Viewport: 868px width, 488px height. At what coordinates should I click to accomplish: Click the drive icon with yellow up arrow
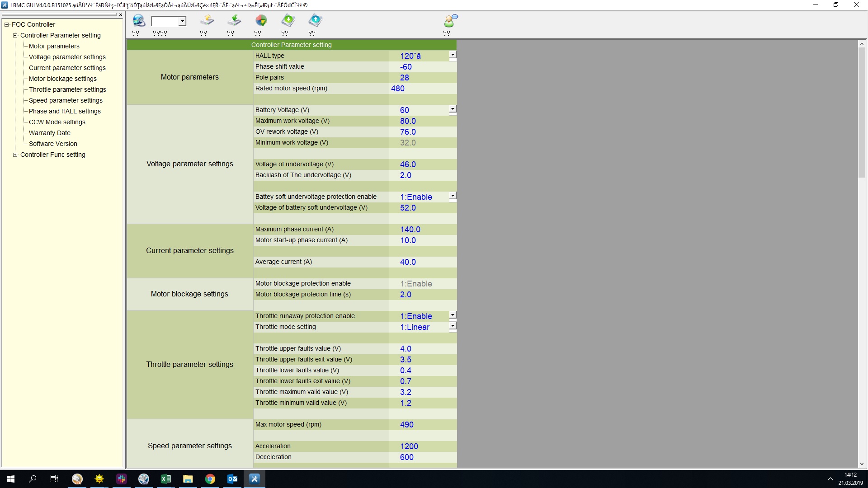(x=207, y=21)
